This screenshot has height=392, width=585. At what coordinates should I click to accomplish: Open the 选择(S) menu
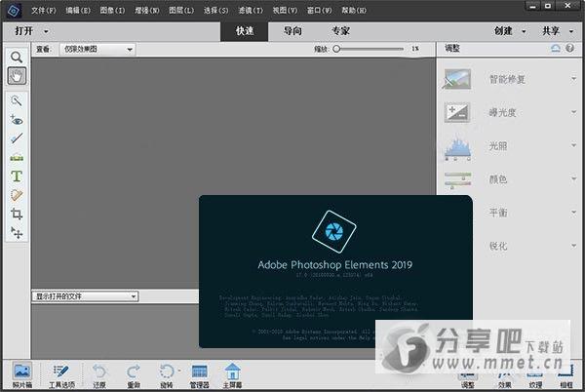(x=215, y=11)
